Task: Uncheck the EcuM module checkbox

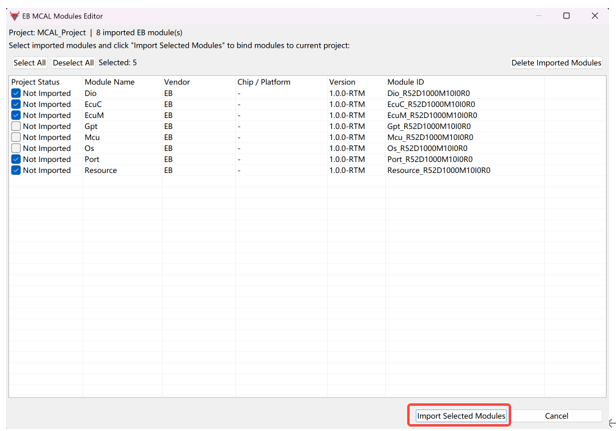Action: click(x=16, y=115)
